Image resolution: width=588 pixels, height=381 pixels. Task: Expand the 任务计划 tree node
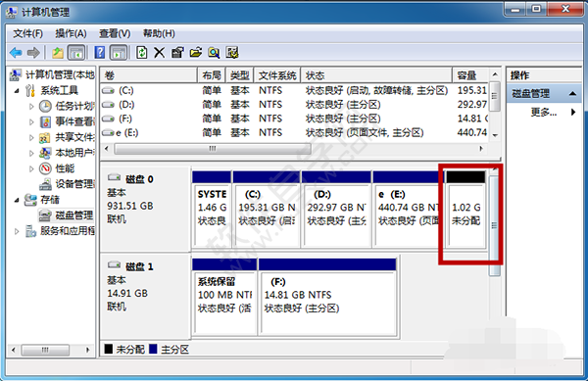click(31, 107)
